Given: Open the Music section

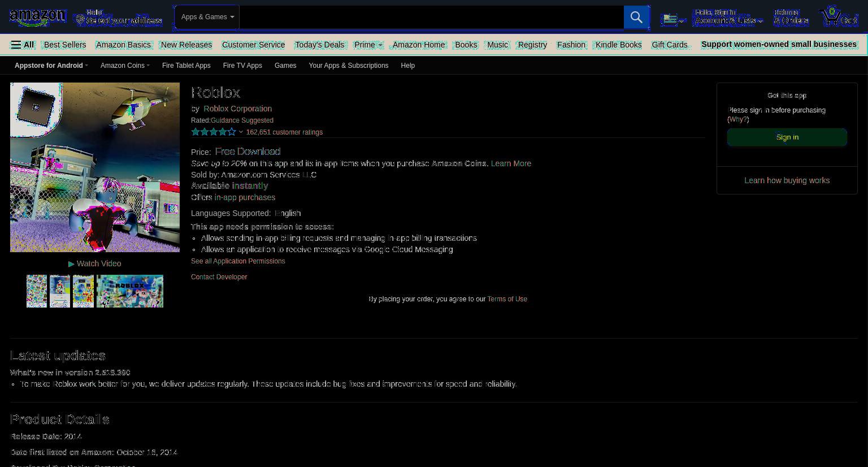Looking at the screenshot, I should 498,45.
